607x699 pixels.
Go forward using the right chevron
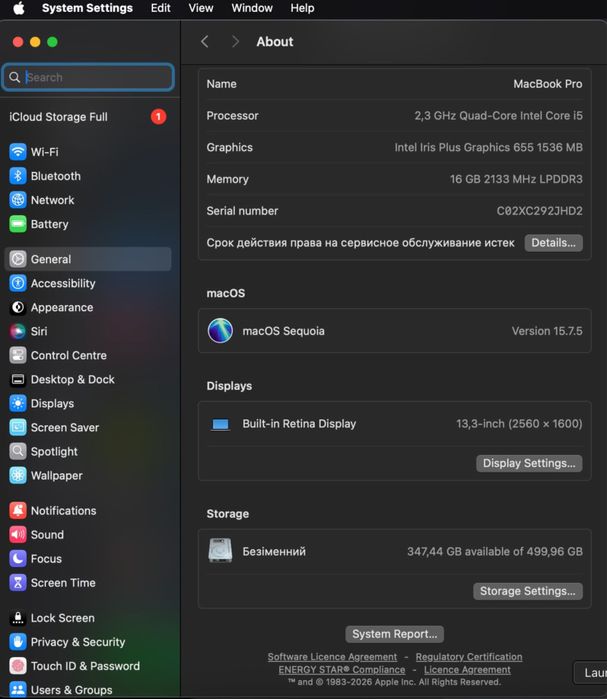click(x=235, y=42)
